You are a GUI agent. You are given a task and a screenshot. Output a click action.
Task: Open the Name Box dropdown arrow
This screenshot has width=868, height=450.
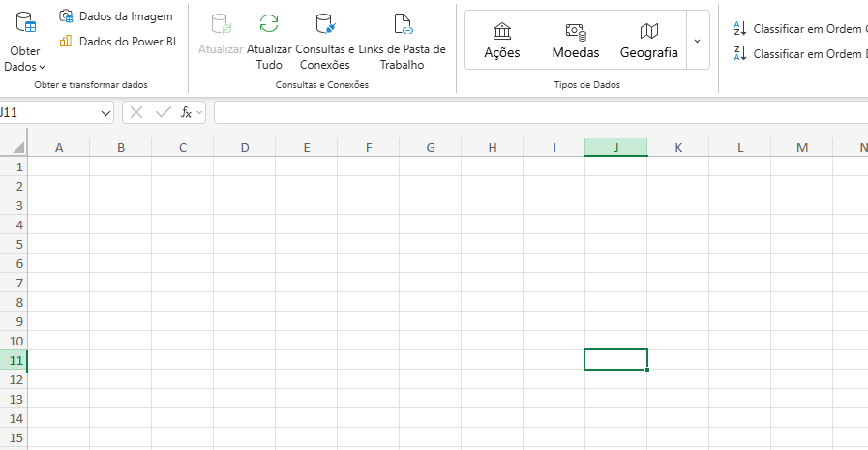[105, 113]
